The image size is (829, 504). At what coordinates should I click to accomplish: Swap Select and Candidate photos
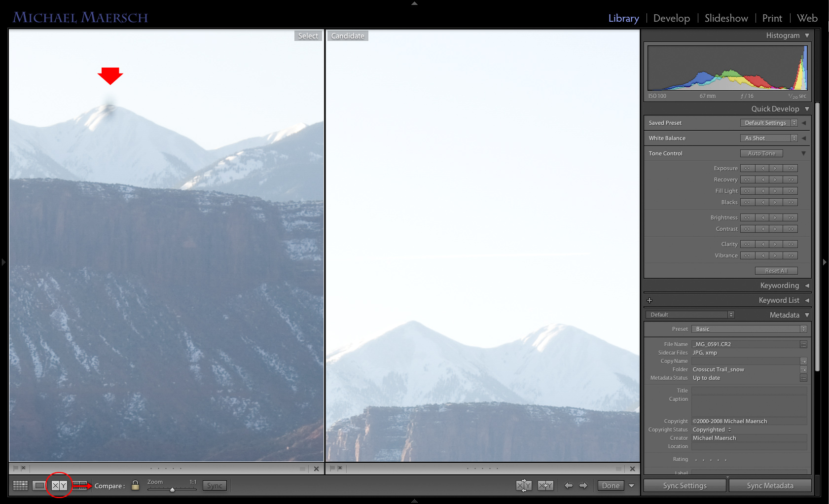tap(524, 485)
